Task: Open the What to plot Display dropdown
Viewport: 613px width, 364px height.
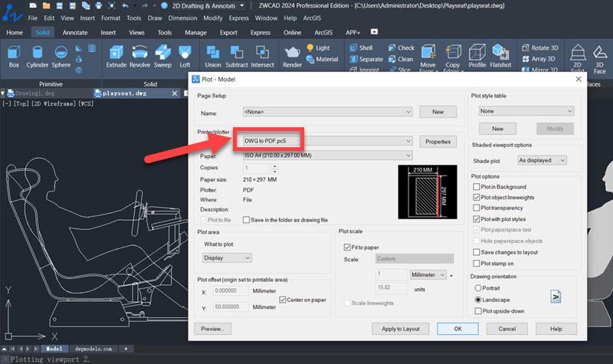Action: pyautogui.click(x=227, y=258)
